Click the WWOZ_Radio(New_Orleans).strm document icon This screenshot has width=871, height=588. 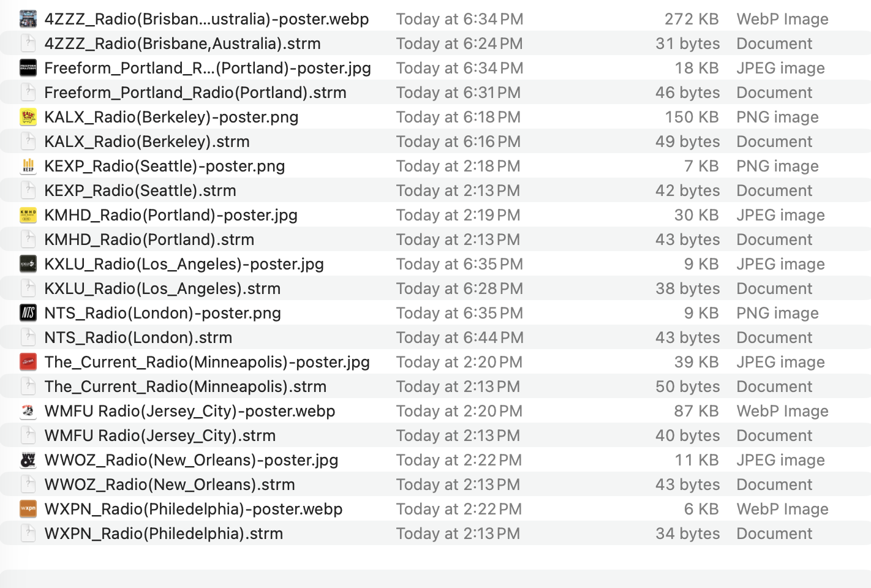click(x=28, y=484)
